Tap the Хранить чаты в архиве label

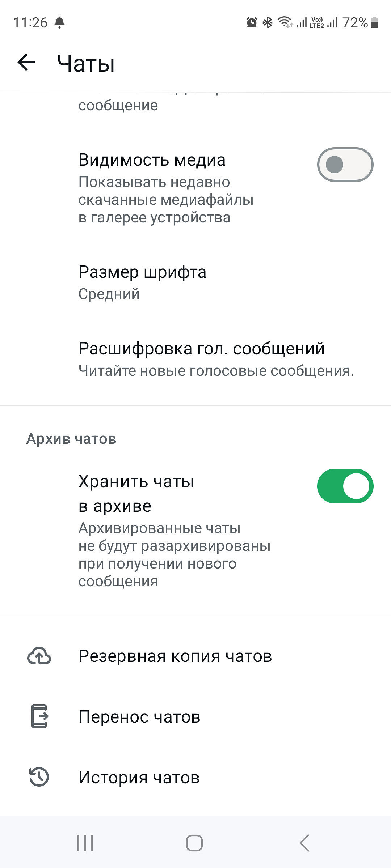136,493
